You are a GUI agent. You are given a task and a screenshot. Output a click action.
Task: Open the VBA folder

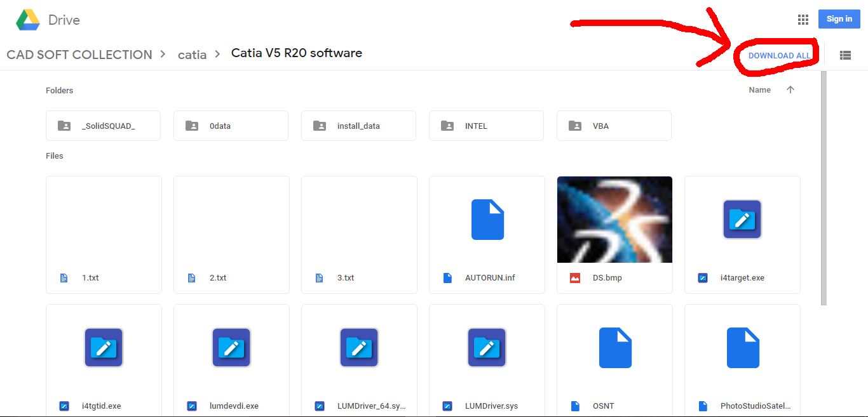614,126
